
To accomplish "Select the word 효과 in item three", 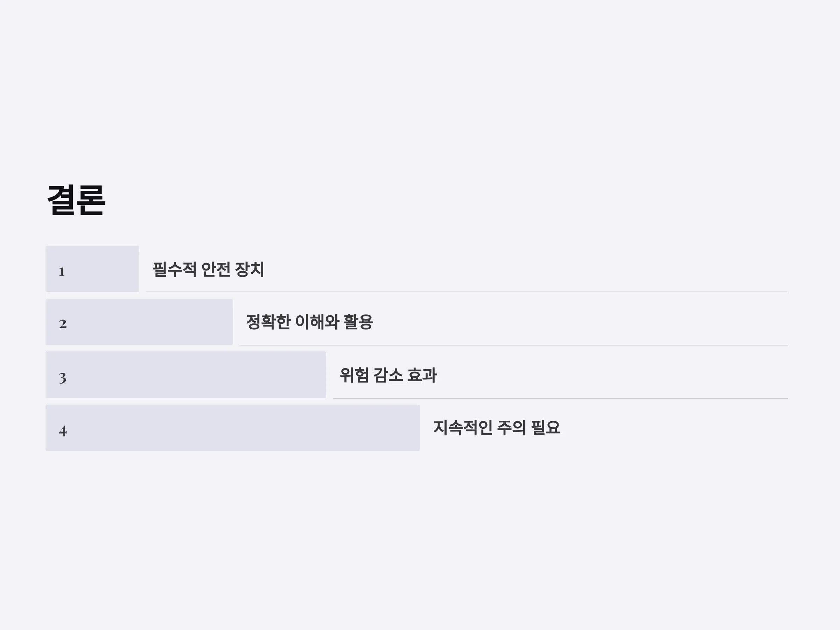I will tap(422, 375).
